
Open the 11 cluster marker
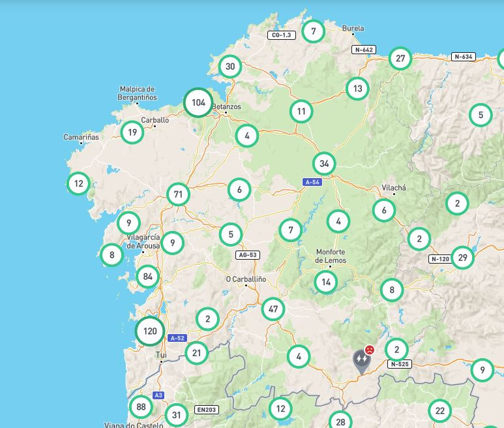click(301, 112)
